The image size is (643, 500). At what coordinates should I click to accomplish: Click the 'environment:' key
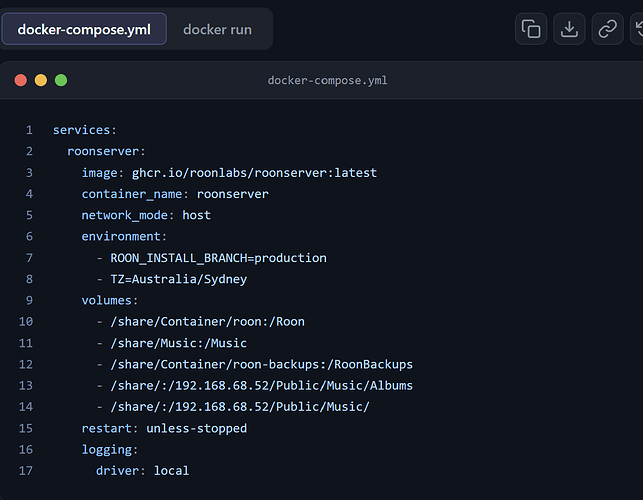pos(124,237)
